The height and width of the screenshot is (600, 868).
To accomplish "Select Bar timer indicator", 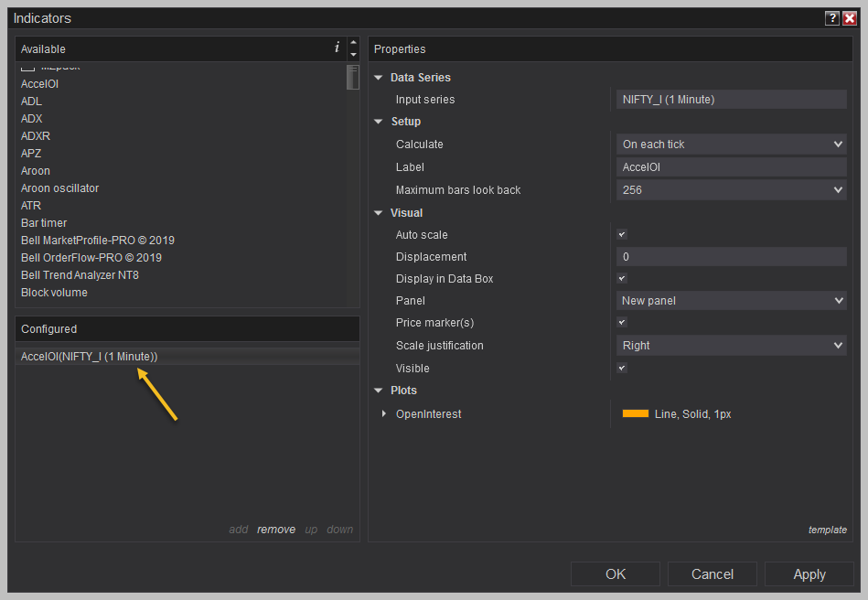I will [x=44, y=223].
